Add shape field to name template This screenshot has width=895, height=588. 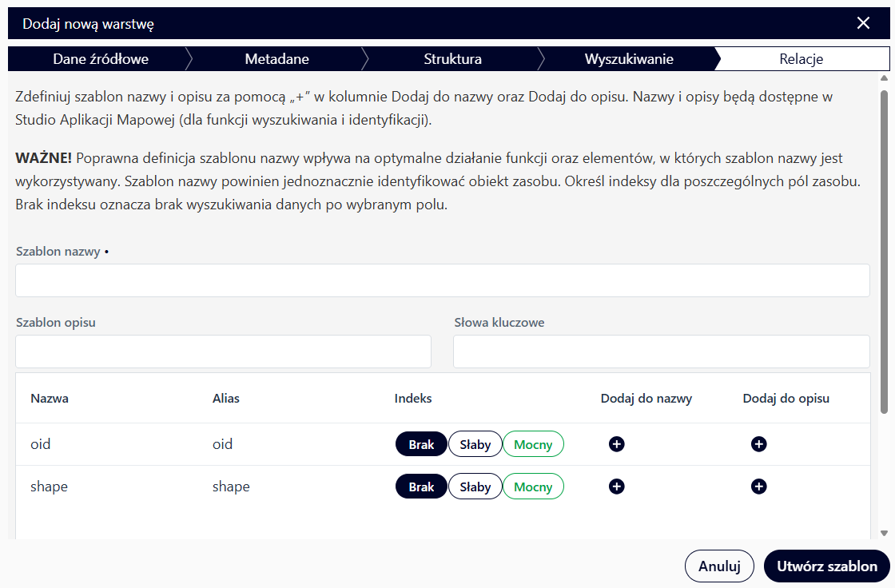(x=616, y=487)
